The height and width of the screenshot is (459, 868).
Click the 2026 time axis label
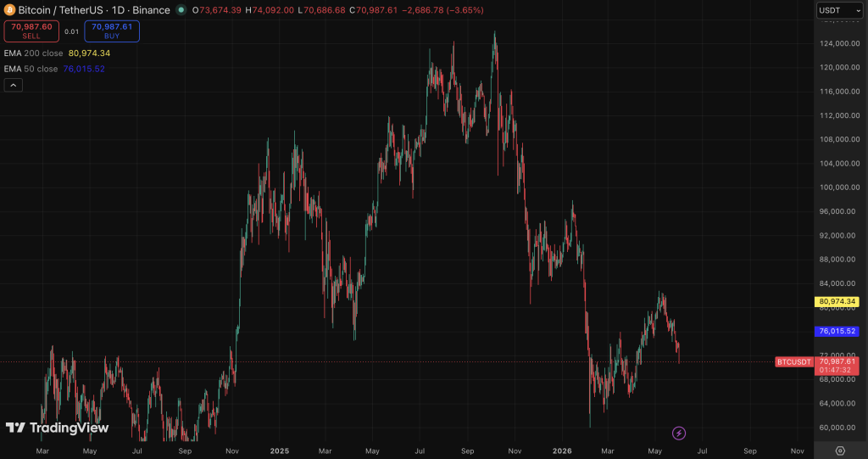562,451
